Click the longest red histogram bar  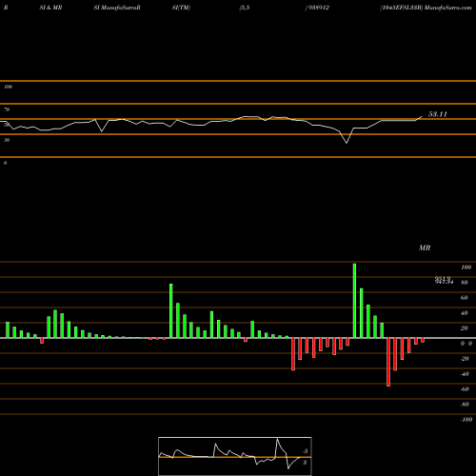(388, 362)
